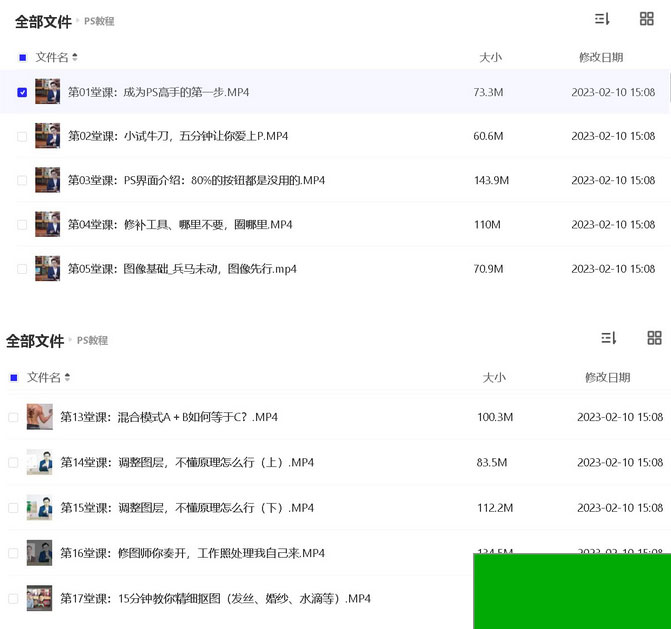Image resolution: width=671 pixels, height=629 pixels.
Task: Open file 第17堂课：15分钟教你精细抠图
Action: click(215, 599)
